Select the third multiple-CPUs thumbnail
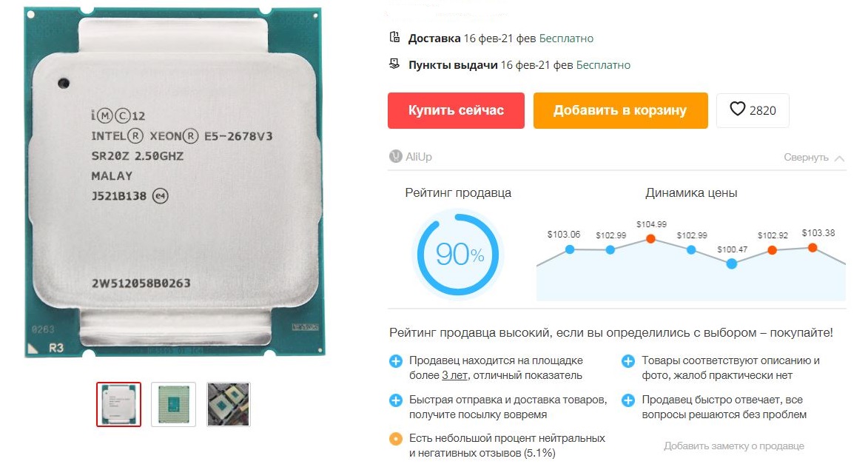The height and width of the screenshot is (467, 868). 229,404
